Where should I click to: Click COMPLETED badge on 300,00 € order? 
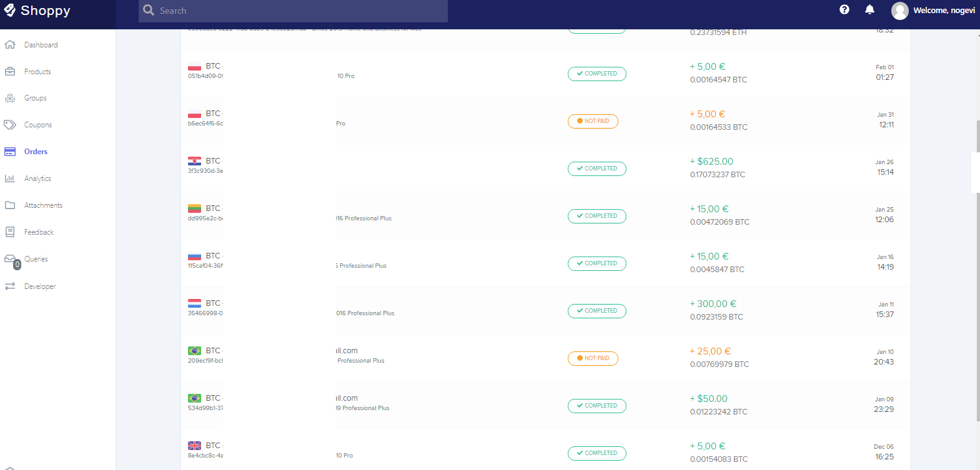pos(597,311)
